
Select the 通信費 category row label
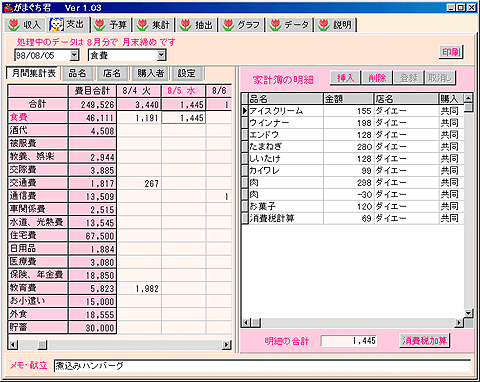(x=38, y=196)
